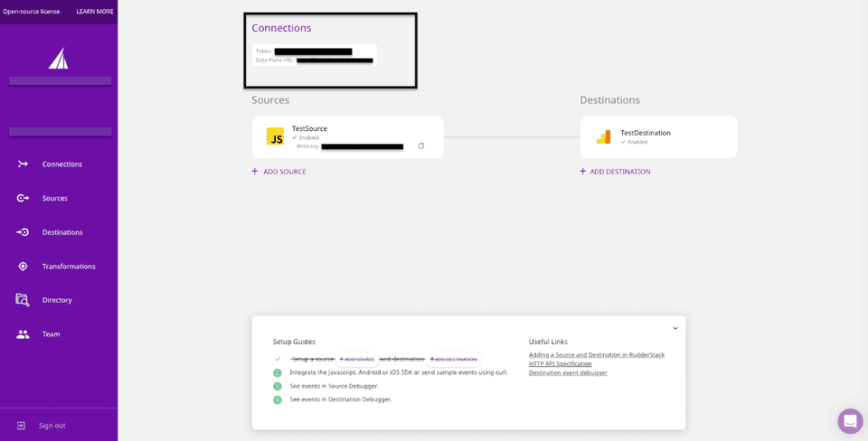868x441 pixels.
Task: Click the JavaScript source icon
Action: click(x=276, y=136)
